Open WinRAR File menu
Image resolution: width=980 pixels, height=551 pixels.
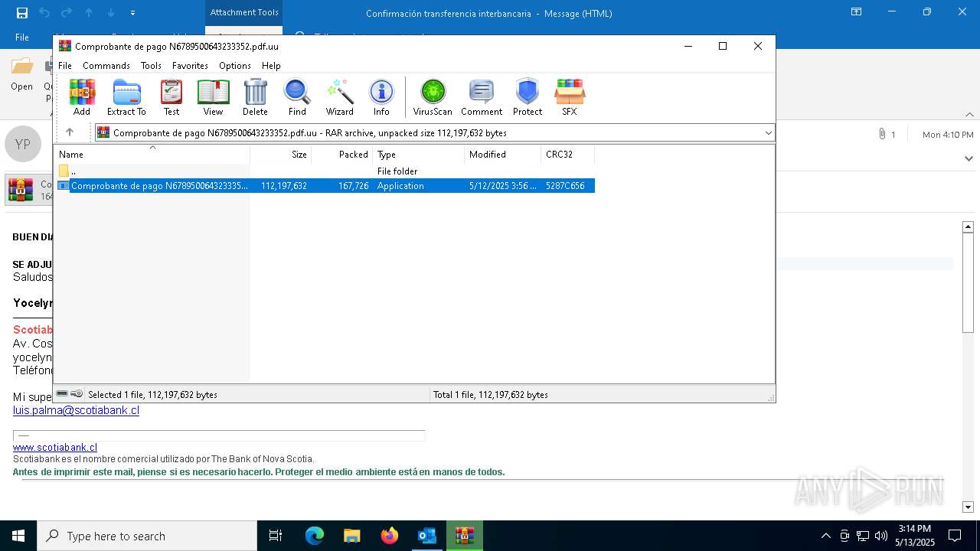65,66
